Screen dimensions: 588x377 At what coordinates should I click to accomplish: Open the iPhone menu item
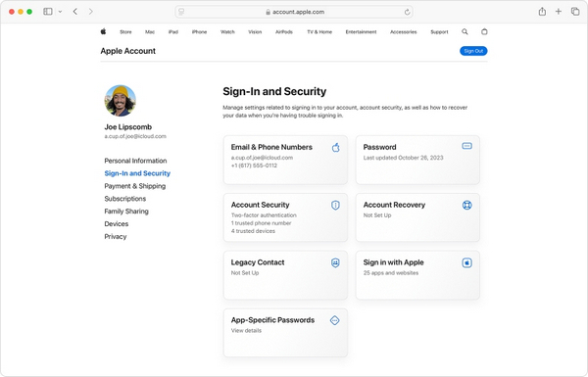tap(199, 32)
